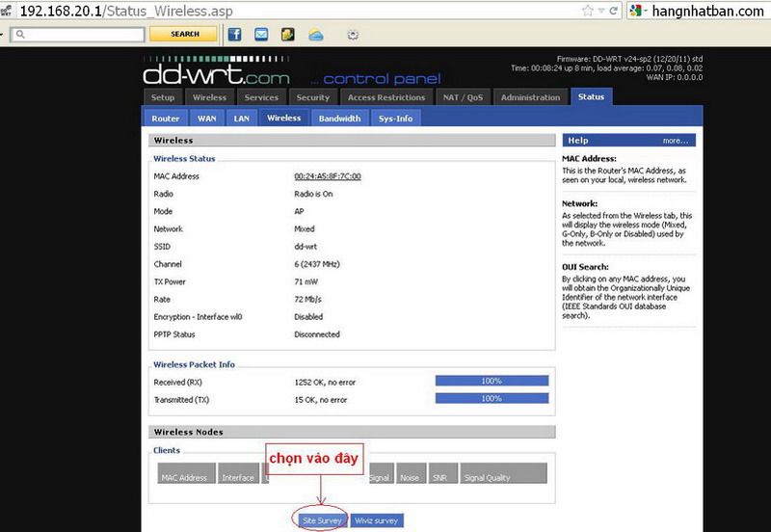
Task: Select the NAT / QoS tab
Action: pyautogui.click(x=463, y=97)
